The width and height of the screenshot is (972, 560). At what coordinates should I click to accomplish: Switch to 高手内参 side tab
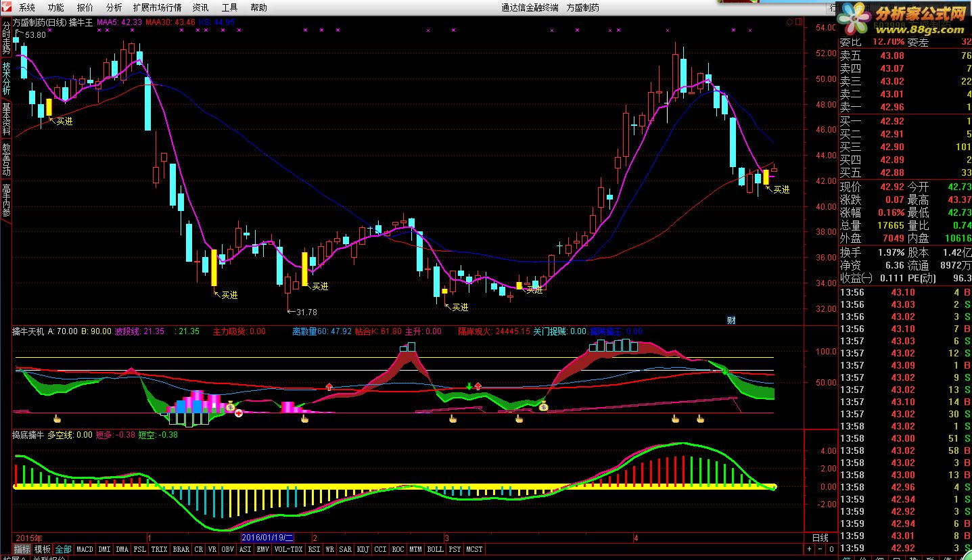[6, 200]
